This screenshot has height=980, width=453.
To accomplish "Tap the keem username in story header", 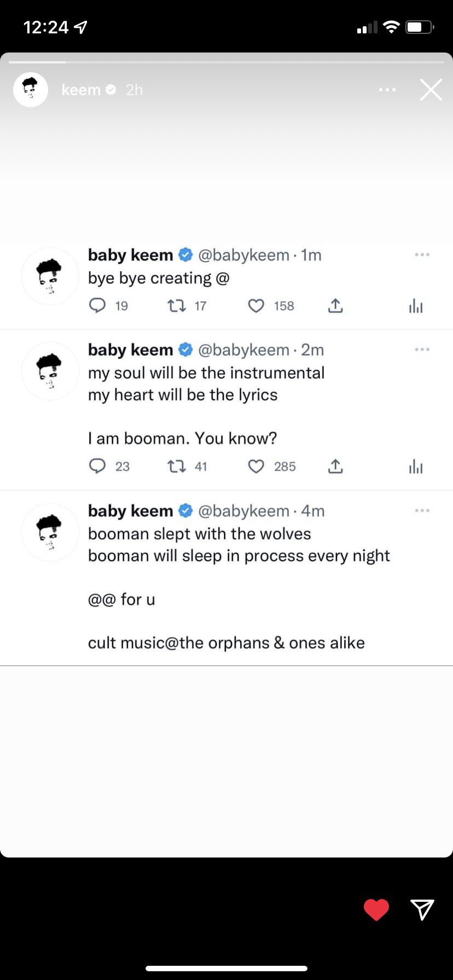I will (81, 90).
